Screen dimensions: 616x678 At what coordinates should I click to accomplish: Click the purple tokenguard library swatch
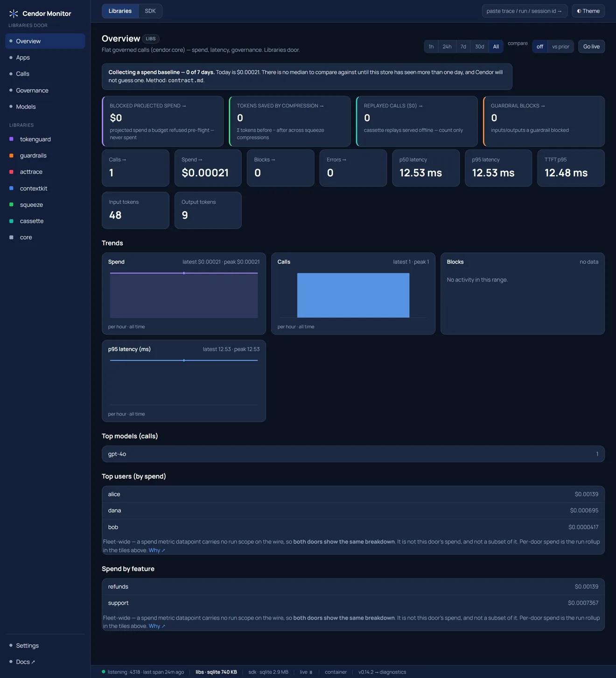(11, 139)
